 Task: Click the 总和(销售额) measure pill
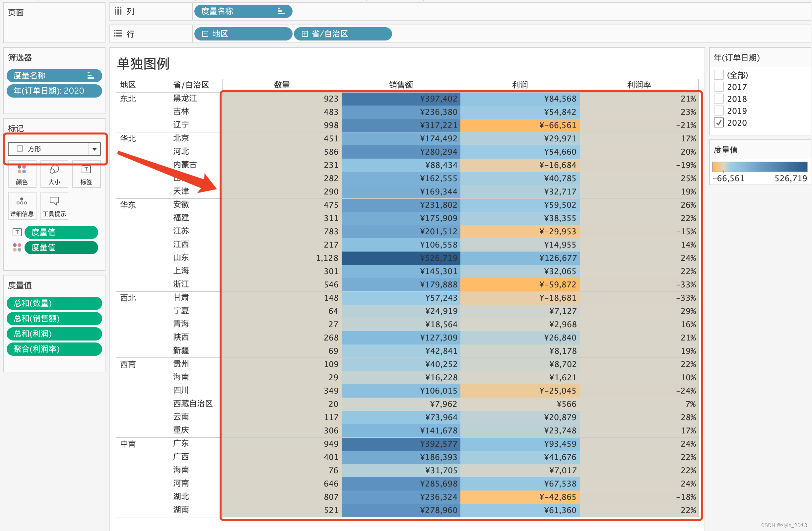coord(54,318)
